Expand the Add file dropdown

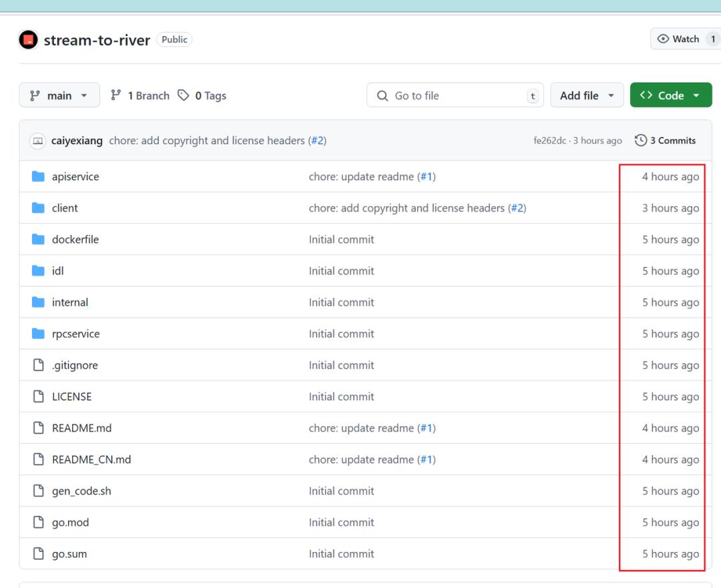point(587,95)
